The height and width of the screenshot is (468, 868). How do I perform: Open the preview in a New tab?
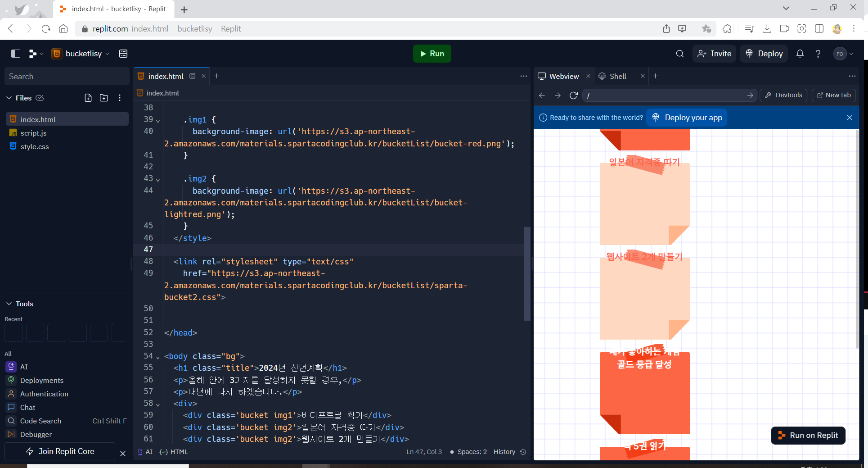tap(834, 95)
